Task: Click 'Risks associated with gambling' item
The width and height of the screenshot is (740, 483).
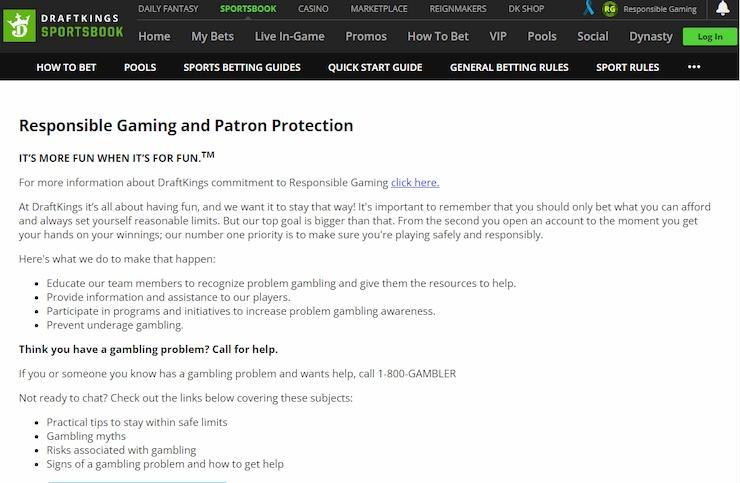Action: (121, 450)
